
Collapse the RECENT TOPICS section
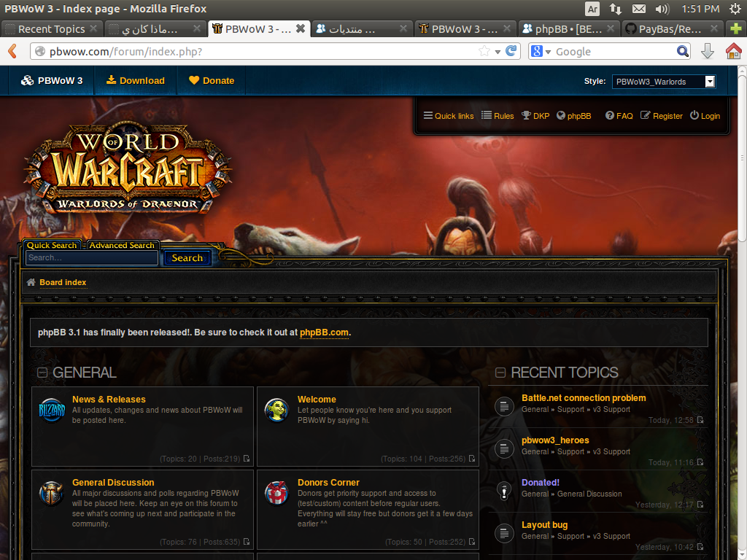pos(500,373)
